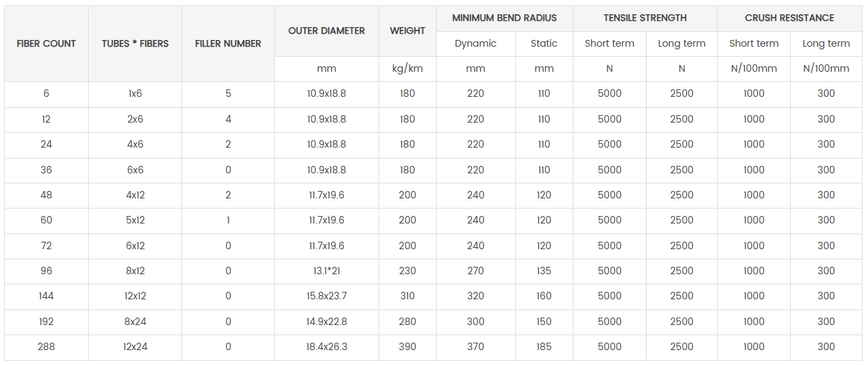Click the TENSILE STRENGTH header
Image resolution: width=868 pixels, height=365 pixels.
pos(645,18)
